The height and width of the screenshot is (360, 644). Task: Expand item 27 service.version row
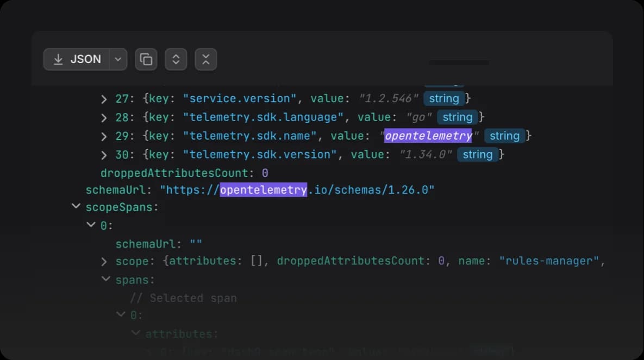(104, 99)
